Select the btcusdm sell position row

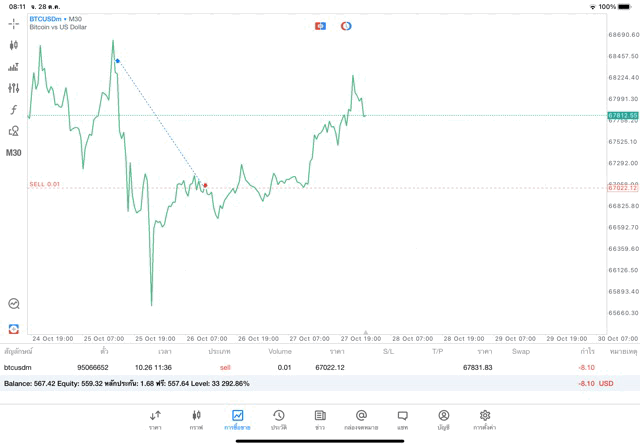pos(300,367)
